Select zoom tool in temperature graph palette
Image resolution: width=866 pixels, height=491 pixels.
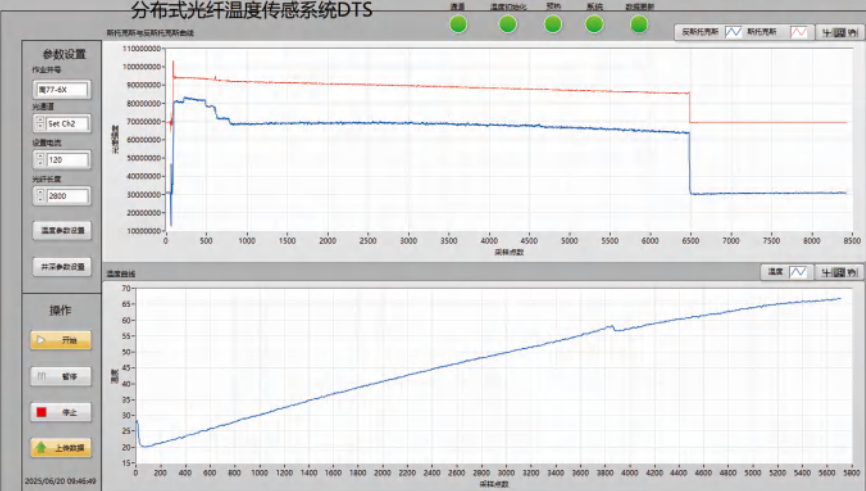(x=840, y=271)
